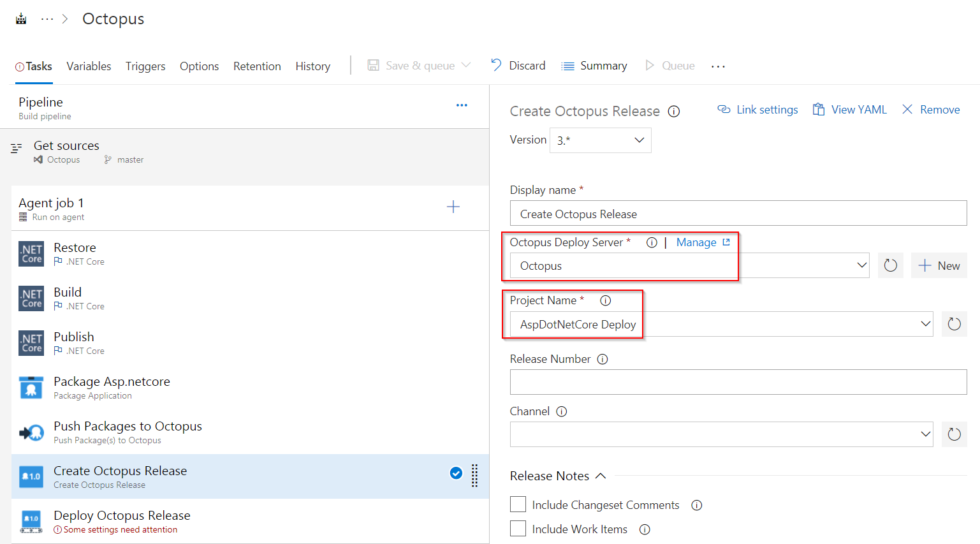Viewport: 980px width, 544px height.
Task: Open more toolbar actions ellipsis
Action: [x=718, y=66]
